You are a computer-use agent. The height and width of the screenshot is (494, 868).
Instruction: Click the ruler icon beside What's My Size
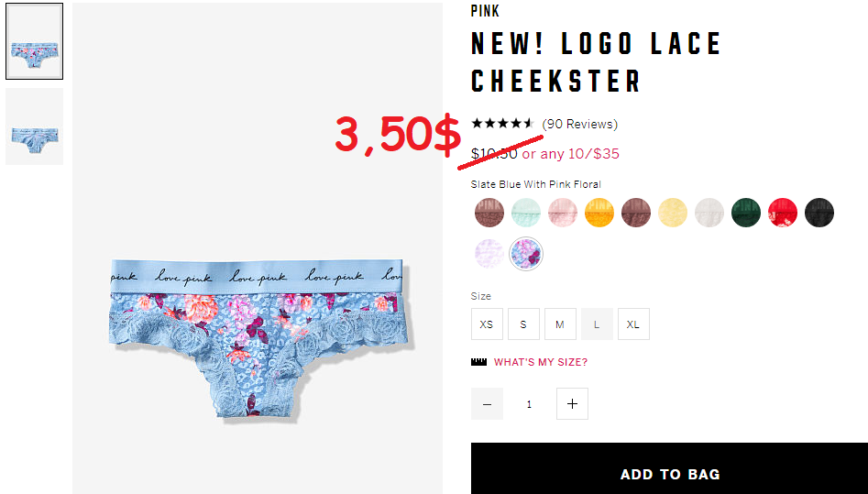coord(478,362)
